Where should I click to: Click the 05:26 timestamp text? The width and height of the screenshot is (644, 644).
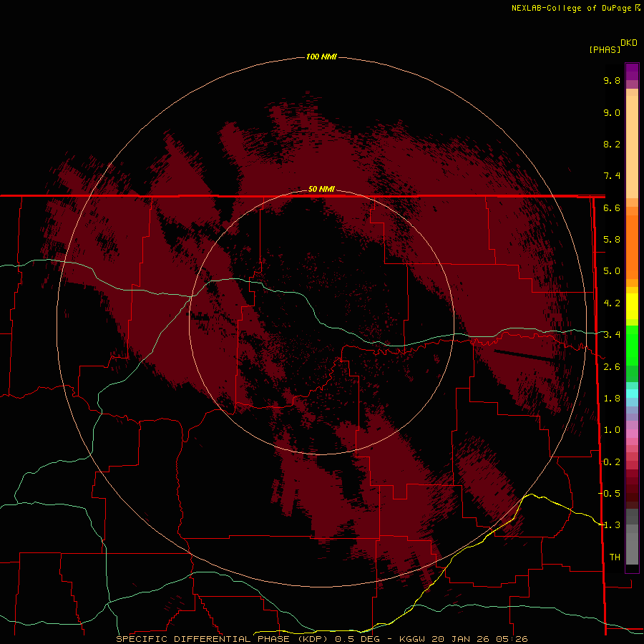512,639
